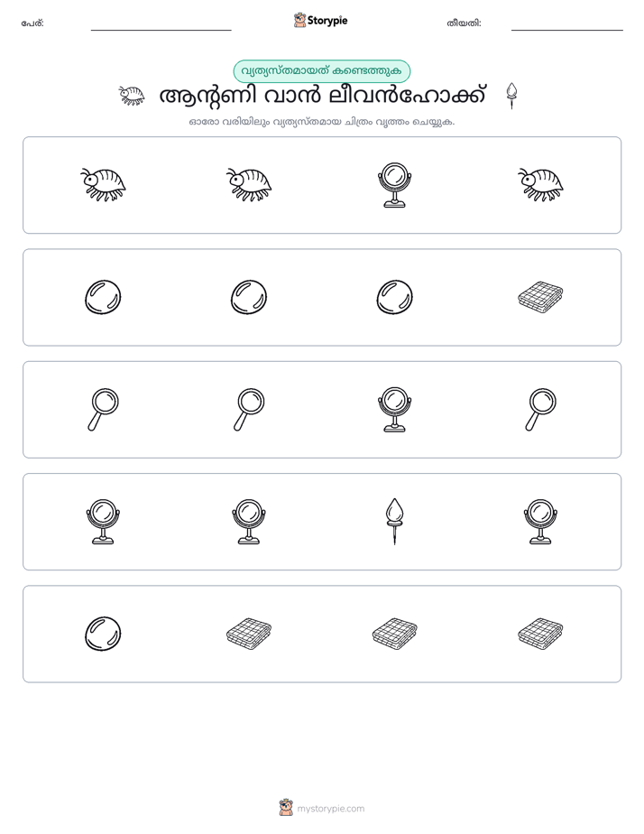Image resolution: width=644 pixels, height=834 pixels.
Task: Click the green വ്യത്യസ്തമായത് കണ്ടെത്തുക badge
Action: tap(321, 71)
